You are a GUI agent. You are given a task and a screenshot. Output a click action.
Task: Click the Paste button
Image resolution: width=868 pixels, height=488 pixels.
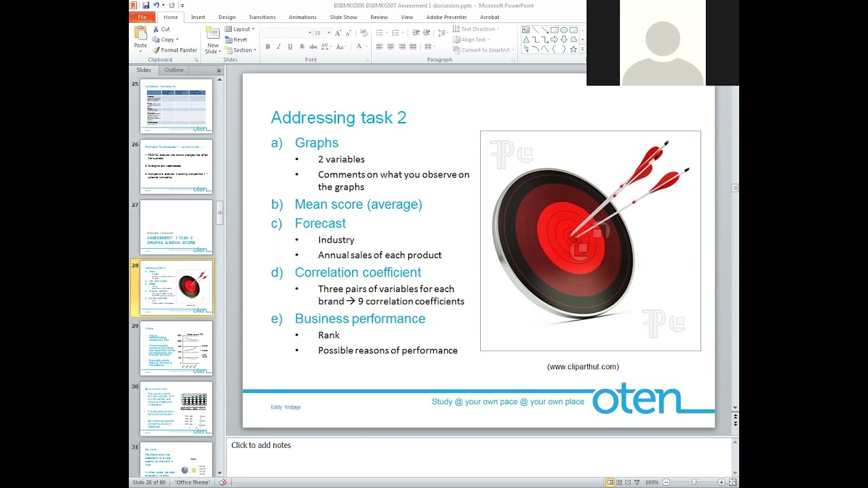click(x=140, y=39)
